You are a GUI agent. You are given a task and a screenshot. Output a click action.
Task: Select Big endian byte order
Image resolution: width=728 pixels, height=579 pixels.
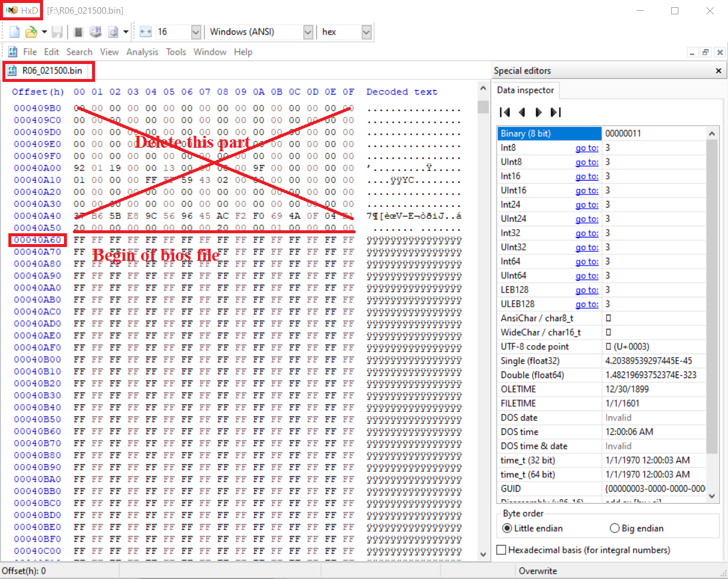[614, 528]
